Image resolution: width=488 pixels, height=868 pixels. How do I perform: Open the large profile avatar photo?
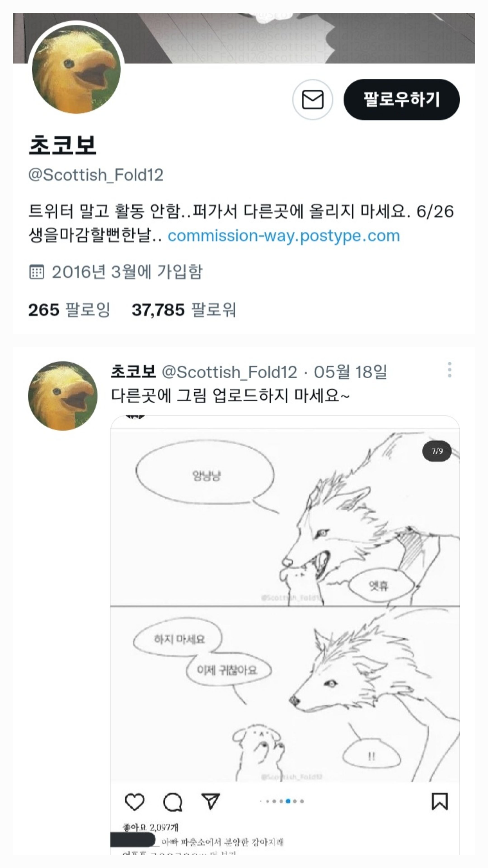click(x=76, y=69)
